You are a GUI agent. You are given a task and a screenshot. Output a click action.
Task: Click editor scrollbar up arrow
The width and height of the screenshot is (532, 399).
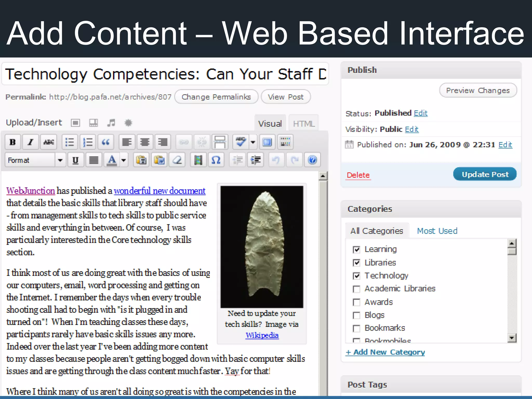coord(323,176)
